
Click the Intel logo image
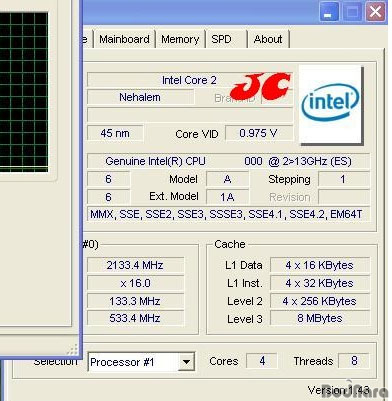[x=330, y=104]
